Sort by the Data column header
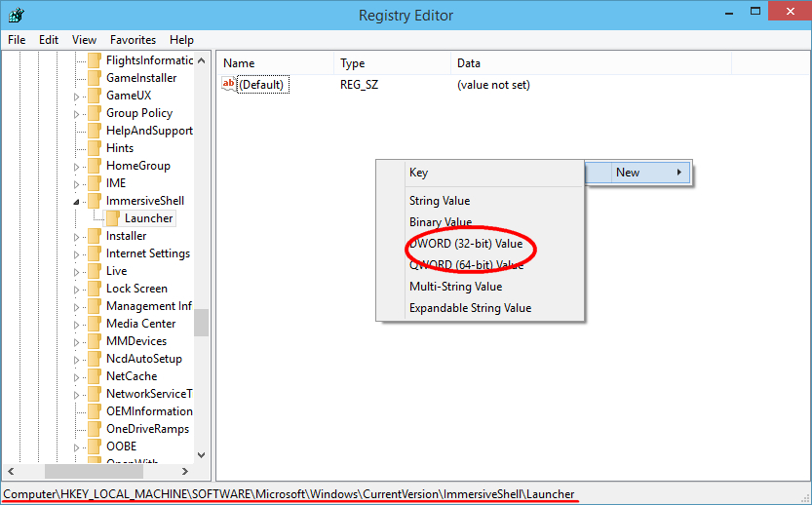 pos(592,63)
